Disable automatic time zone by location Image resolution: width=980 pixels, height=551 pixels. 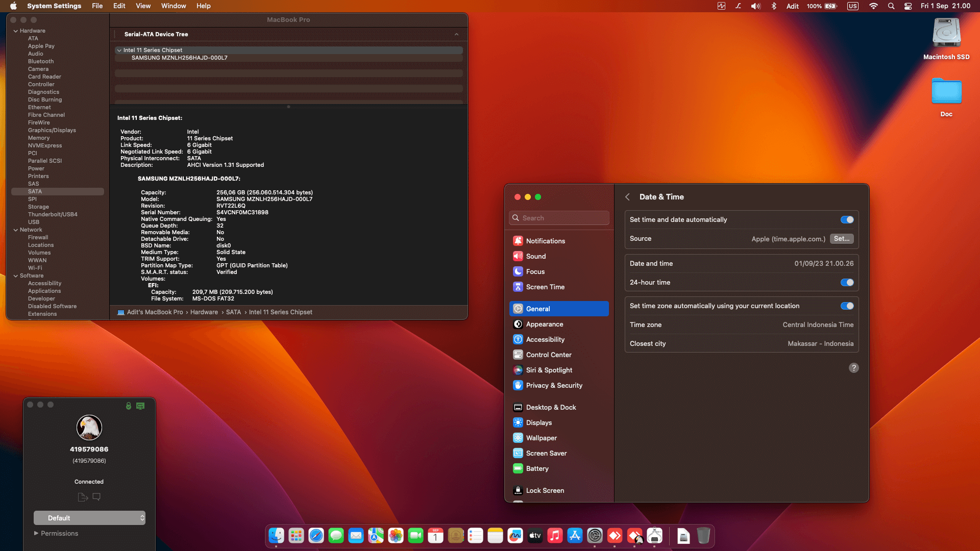coord(847,306)
